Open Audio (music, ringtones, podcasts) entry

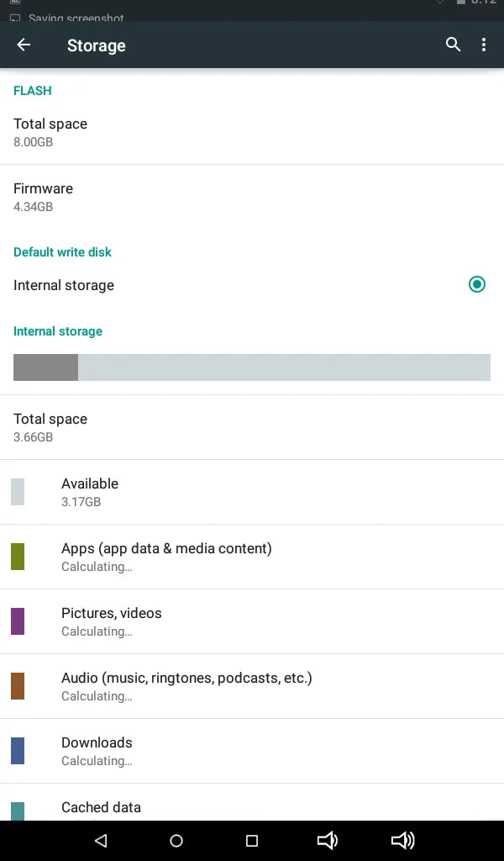pos(252,686)
